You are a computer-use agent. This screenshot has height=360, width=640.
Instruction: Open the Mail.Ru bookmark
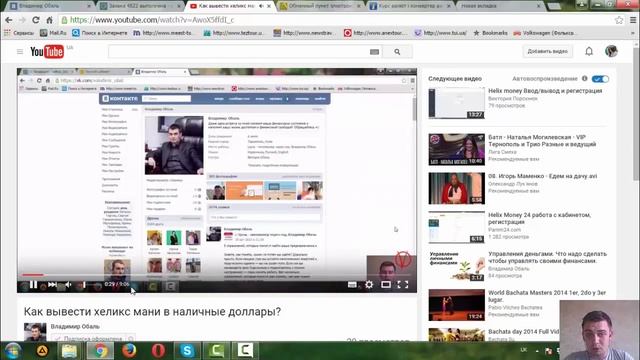click(x=53, y=33)
